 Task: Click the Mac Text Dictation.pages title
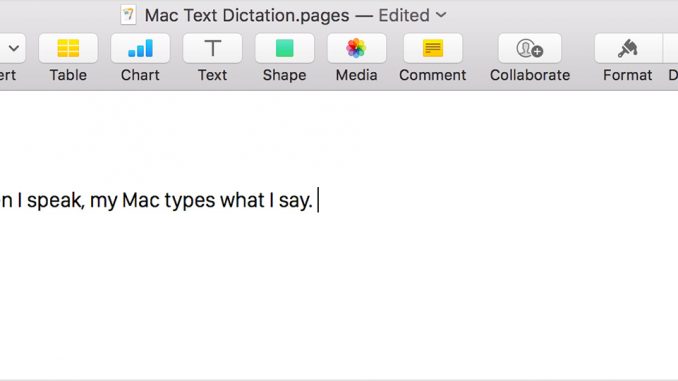pos(247,16)
